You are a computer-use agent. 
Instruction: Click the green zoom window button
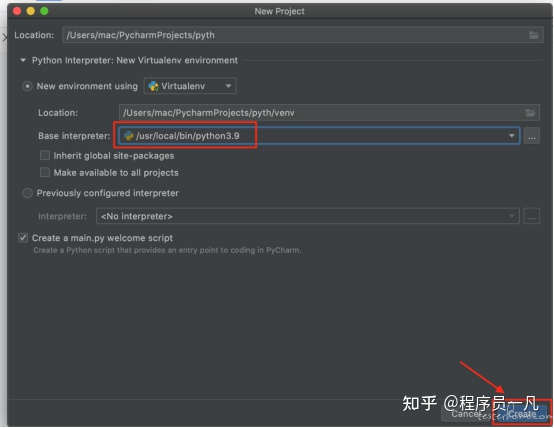click(x=44, y=11)
